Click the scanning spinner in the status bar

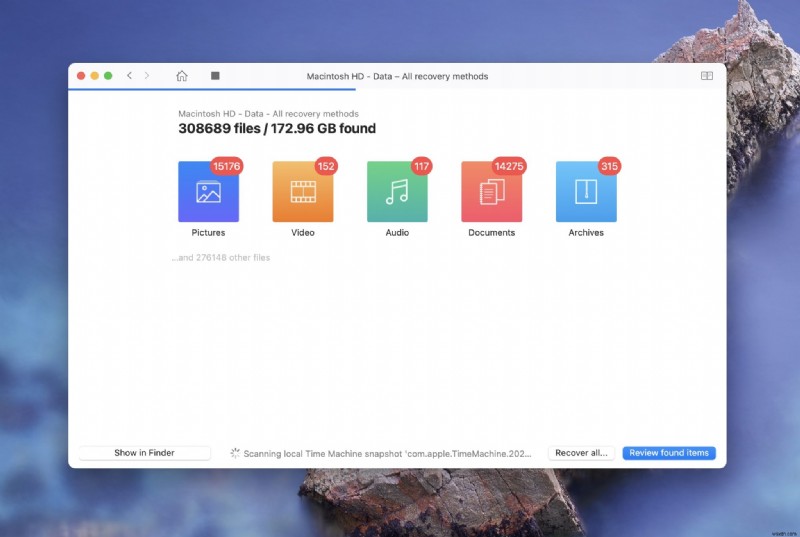point(235,453)
